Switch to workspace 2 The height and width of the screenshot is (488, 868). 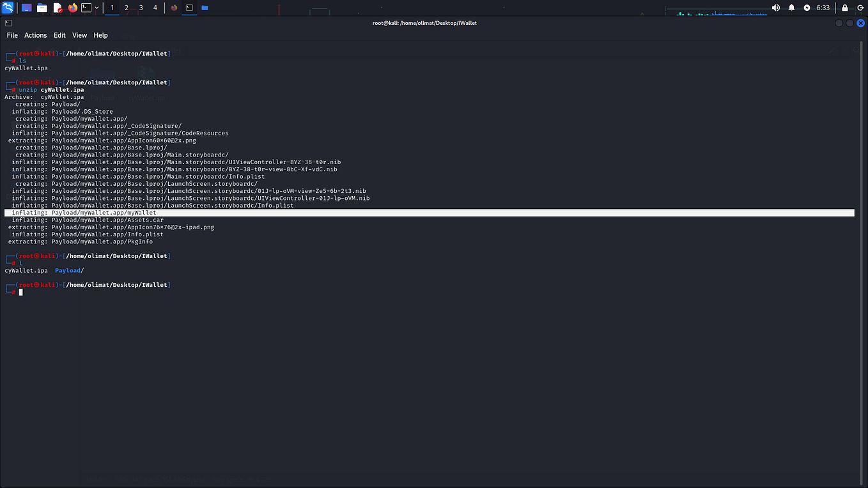(x=126, y=8)
